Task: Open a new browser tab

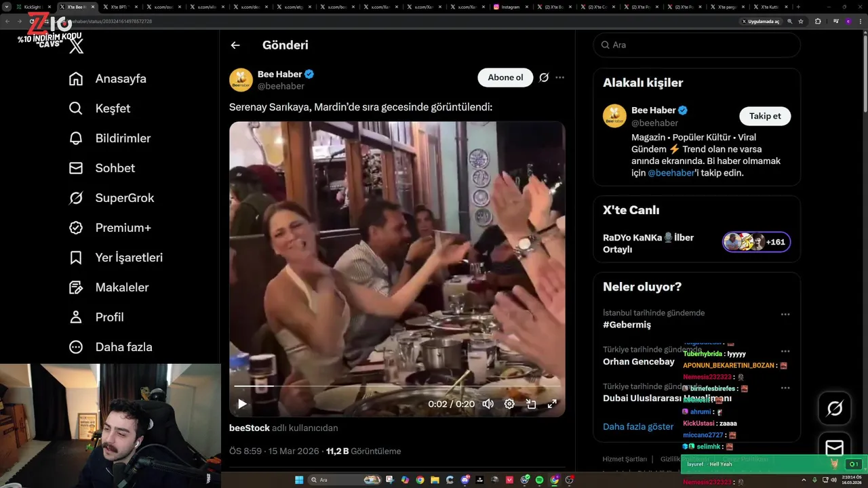Action: [798, 7]
